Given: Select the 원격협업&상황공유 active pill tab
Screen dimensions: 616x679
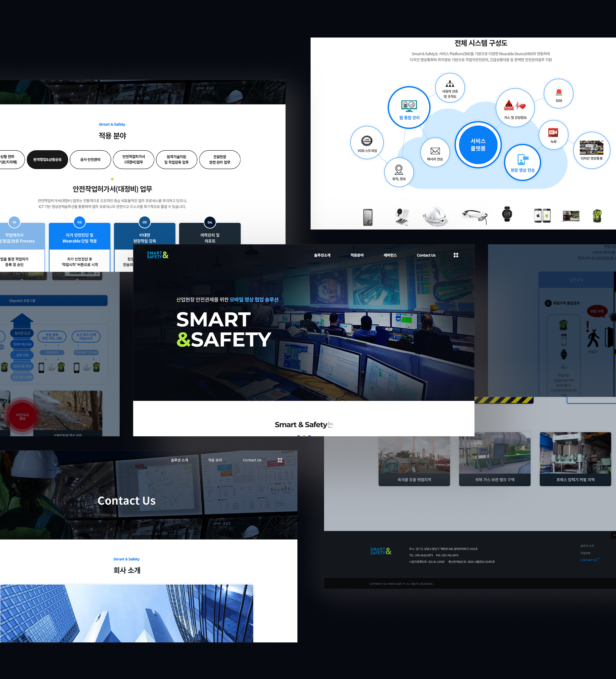Looking at the screenshot, I should tap(47, 160).
